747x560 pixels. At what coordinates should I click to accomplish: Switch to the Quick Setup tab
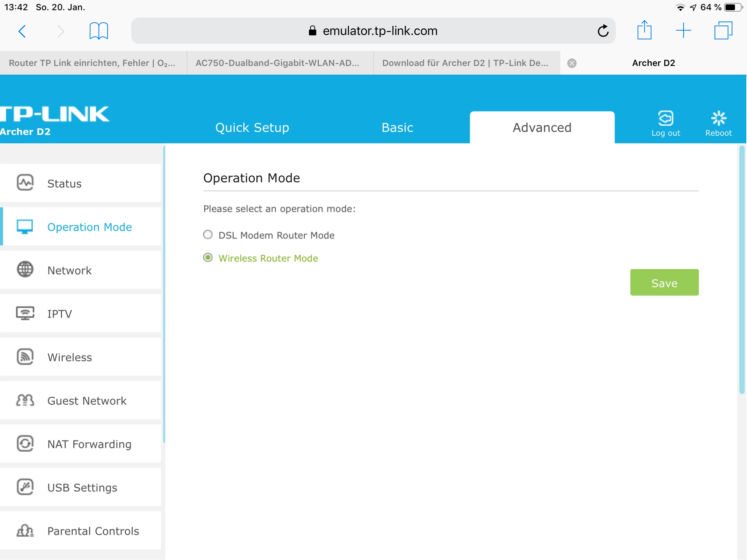point(252,128)
